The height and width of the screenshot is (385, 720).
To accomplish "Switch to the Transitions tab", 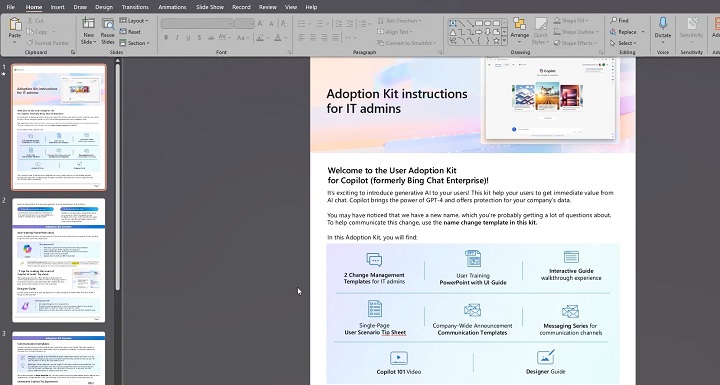I will pos(135,7).
